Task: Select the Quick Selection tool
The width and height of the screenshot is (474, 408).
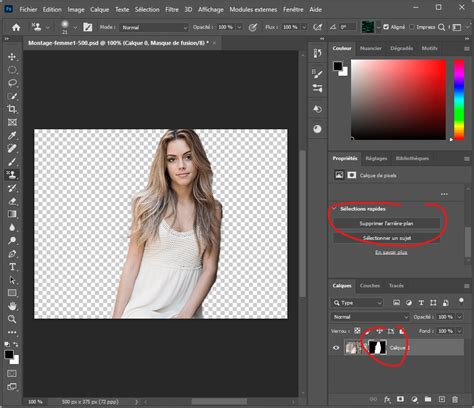Action: [x=12, y=96]
